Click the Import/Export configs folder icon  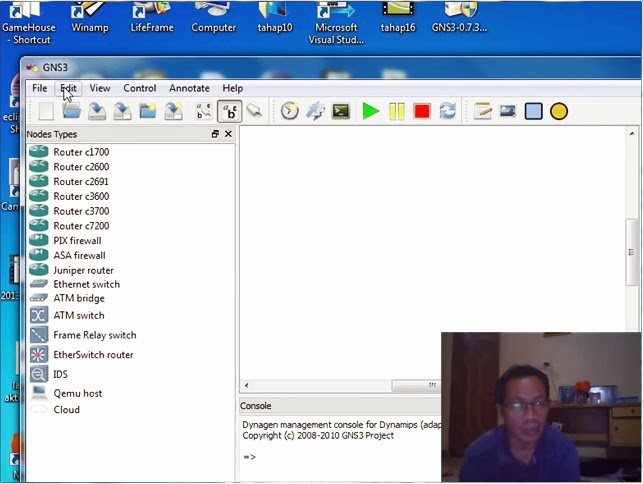point(148,111)
